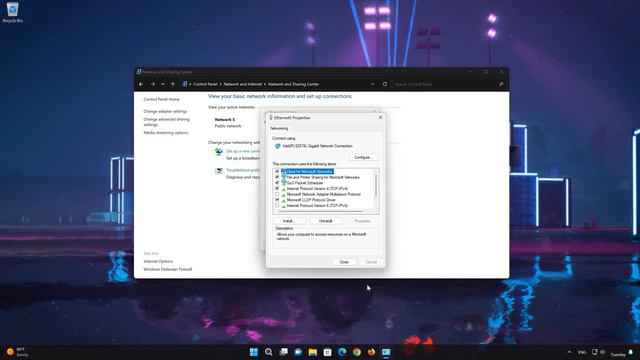Click the Troubleshoot problems icon
This screenshot has width=640, height=360.
point(219,171)
